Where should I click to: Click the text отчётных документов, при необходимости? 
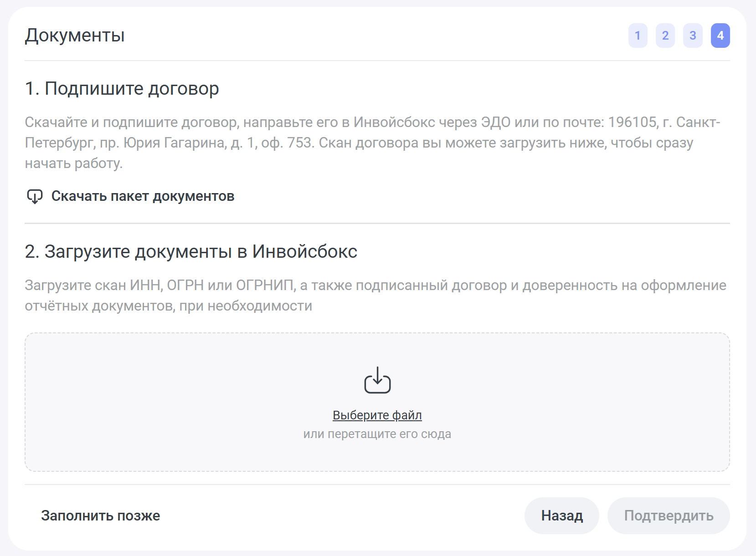coord(168,306)
